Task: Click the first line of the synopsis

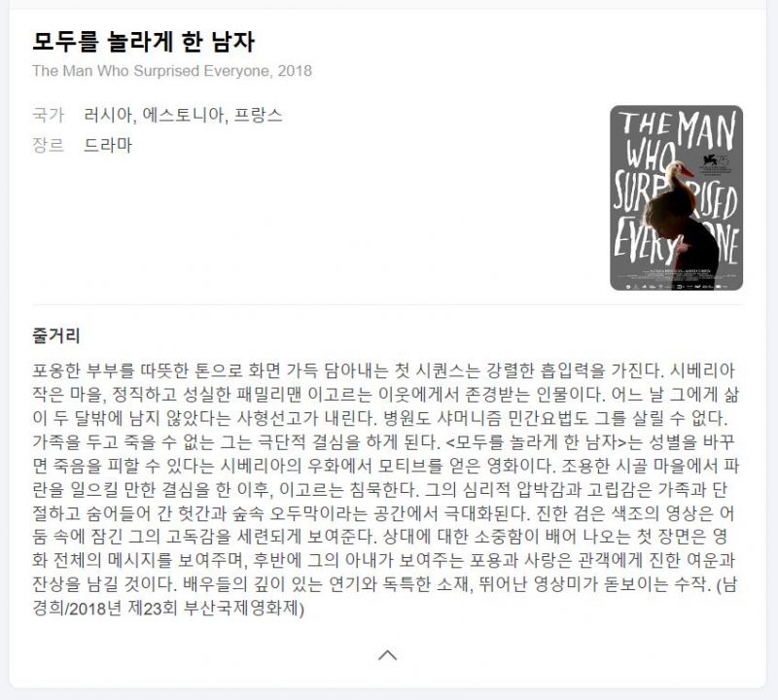Action: tap(383, 370)
